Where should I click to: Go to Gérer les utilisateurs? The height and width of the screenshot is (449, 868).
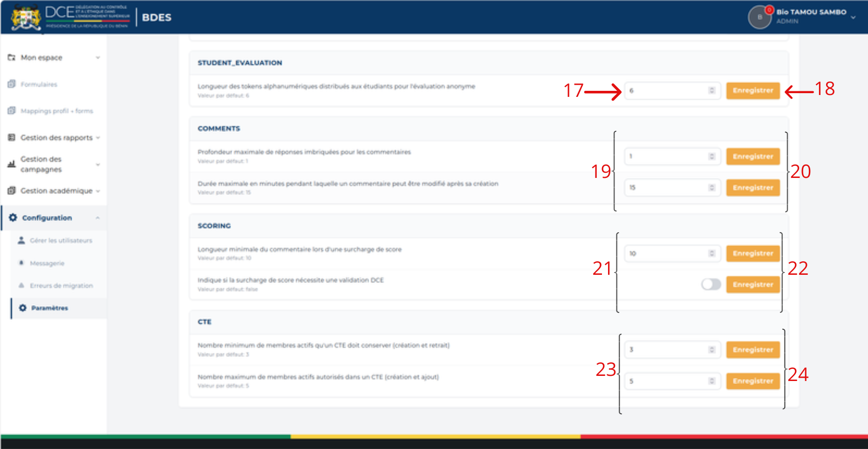61,240
